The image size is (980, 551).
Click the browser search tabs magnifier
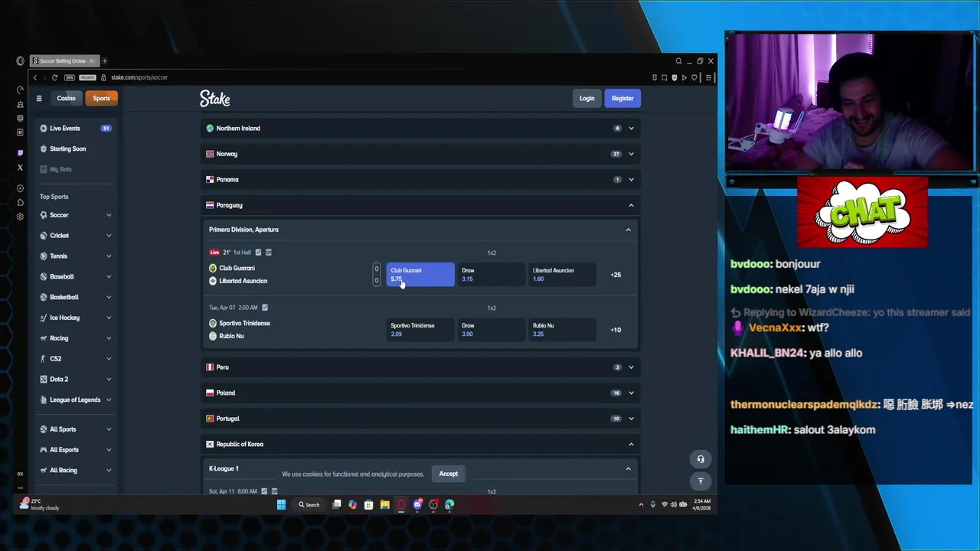coord(678,61)
